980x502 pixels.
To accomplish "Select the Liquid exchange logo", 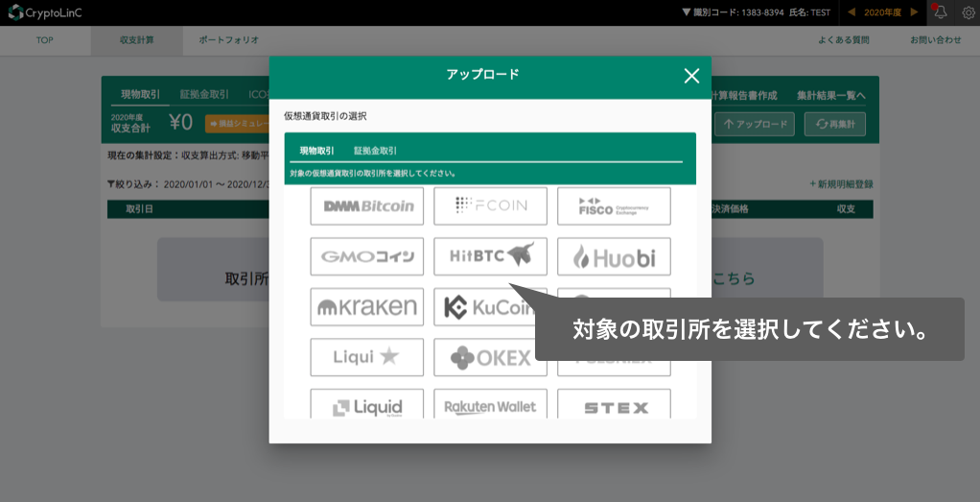I will pos(367,404).
